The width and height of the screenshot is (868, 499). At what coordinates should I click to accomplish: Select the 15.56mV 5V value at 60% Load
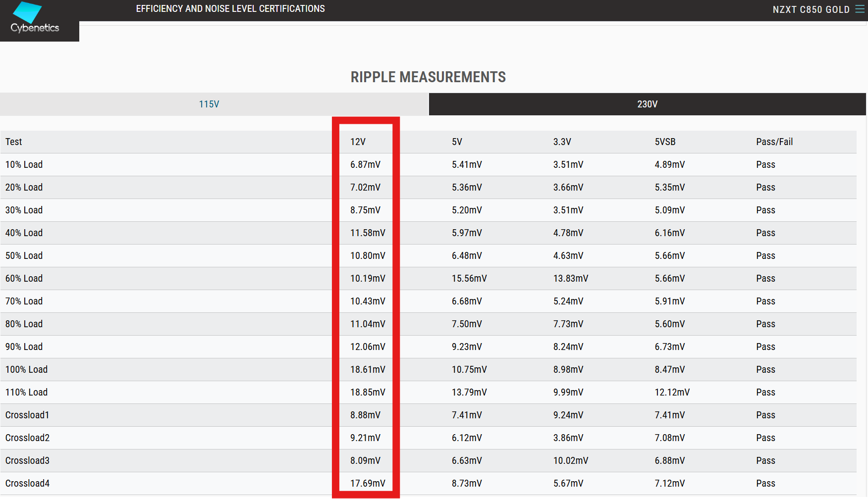click(469, 279)
